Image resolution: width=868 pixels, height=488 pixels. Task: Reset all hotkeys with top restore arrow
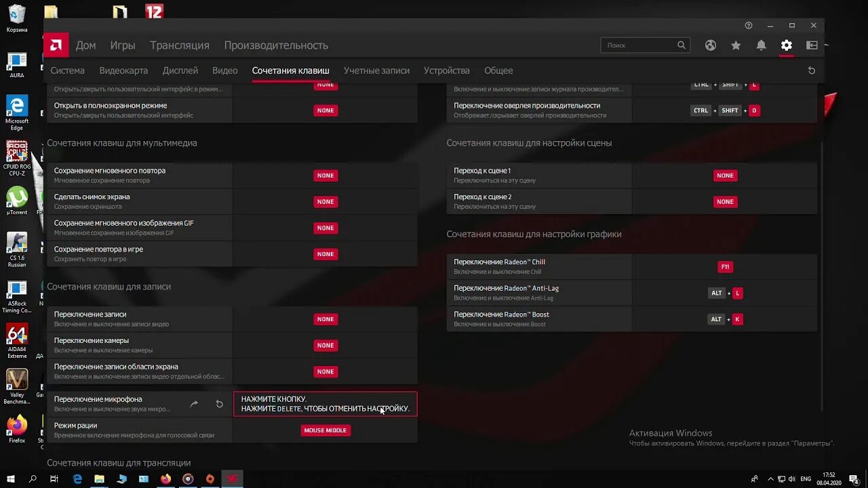click(812, 70)
